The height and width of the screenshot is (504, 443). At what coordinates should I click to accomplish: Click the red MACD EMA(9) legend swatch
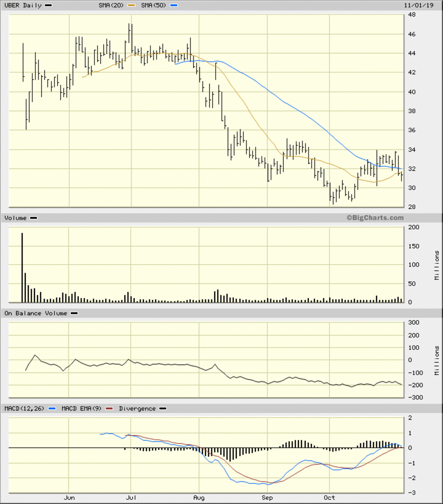(x=109, y=409)
